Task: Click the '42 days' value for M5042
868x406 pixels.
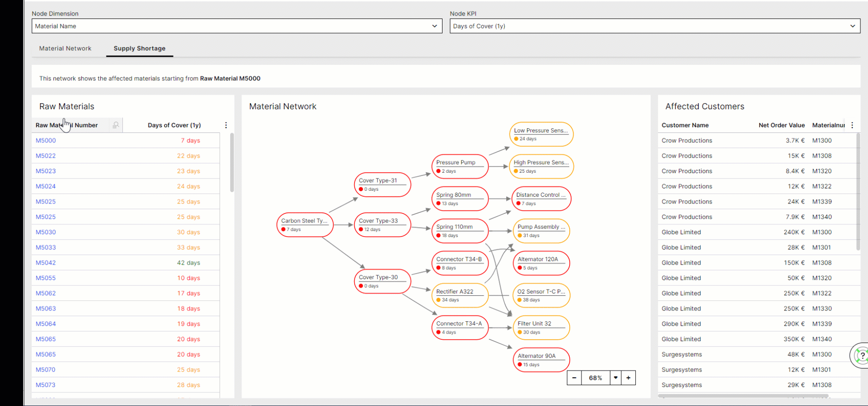Action: pyautogui.click(x=189, y=263)
